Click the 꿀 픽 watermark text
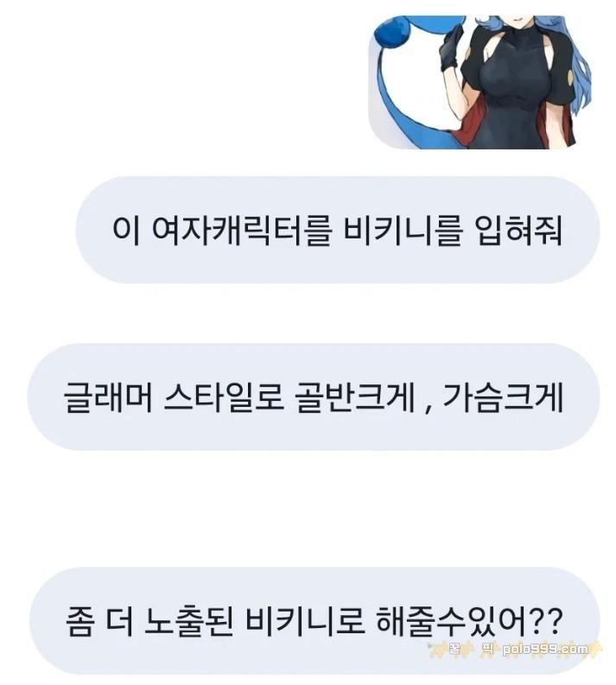 click(x=472, y=650)
